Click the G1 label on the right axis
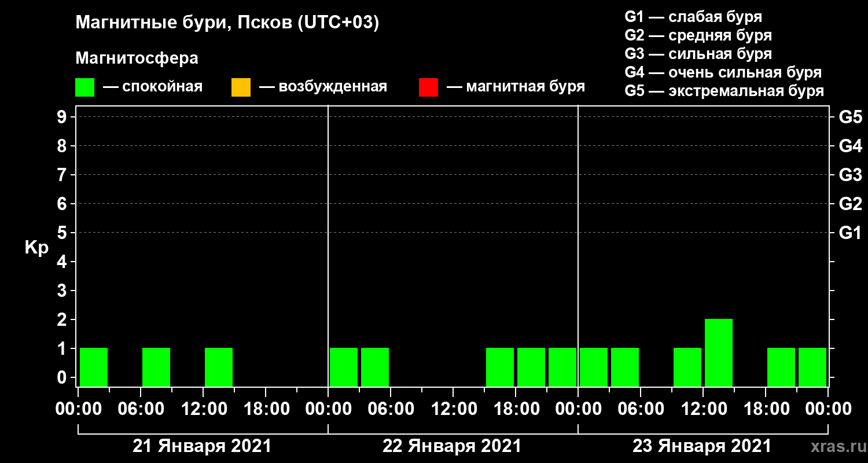Viewport: 868px width, 463px height. pyautogui.click(x=850, y=233)
